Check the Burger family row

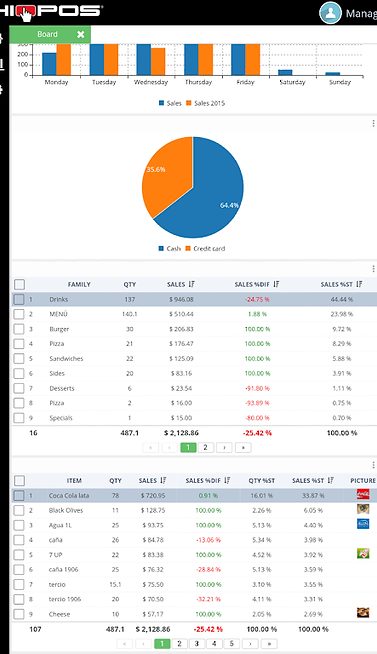tap(19, 329)
